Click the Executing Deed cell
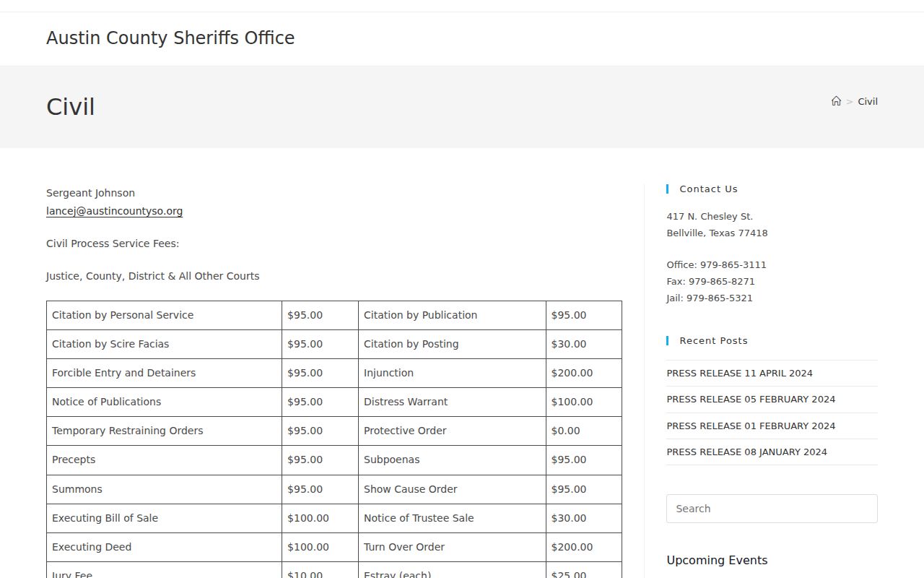The image size is (924, 578). coord(164,547)
